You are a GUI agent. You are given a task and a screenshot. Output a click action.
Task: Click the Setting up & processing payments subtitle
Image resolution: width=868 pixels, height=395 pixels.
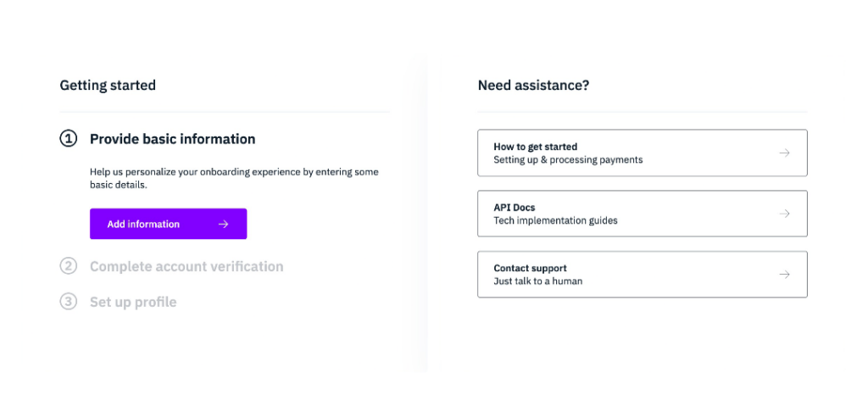(x=568, y=160)
